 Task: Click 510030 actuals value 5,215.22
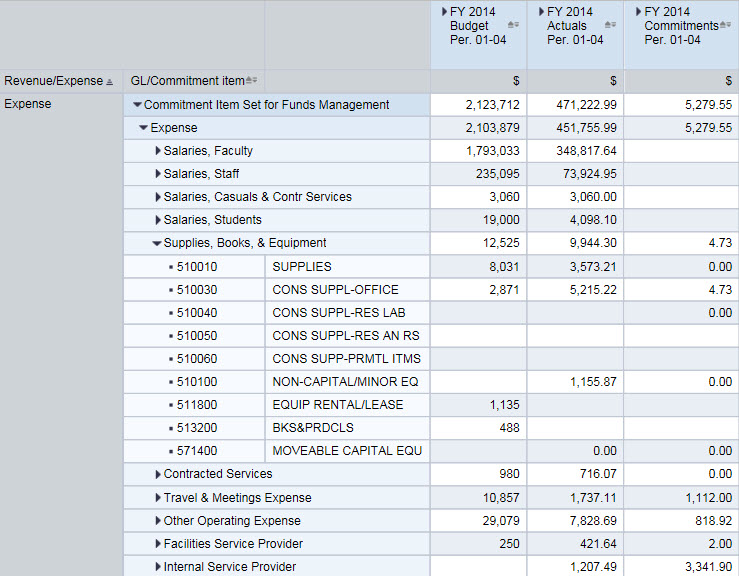593,290
